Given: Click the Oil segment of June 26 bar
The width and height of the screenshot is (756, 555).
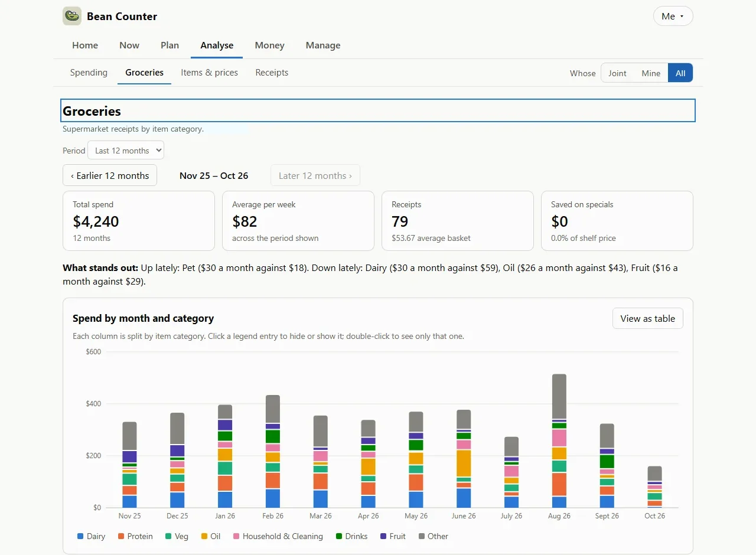Looking at the screenshot, I should tap(464, 463).
